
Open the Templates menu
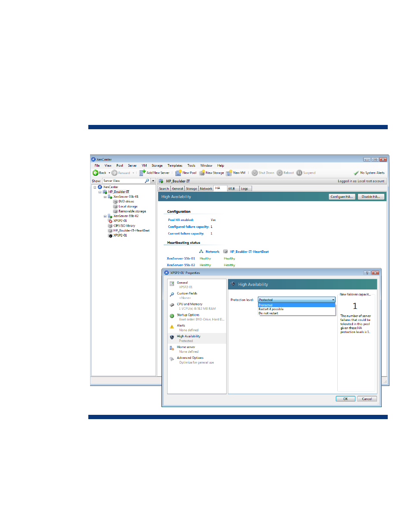pyautogui.click(x=175, y=165)
